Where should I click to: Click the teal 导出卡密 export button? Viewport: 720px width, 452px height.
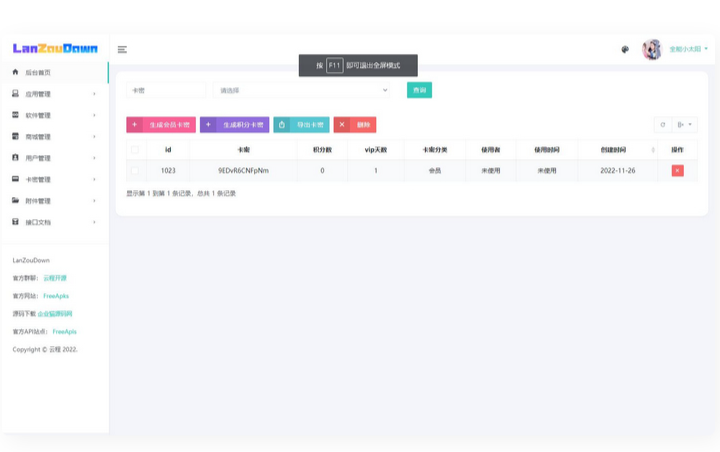click(301, 124)
